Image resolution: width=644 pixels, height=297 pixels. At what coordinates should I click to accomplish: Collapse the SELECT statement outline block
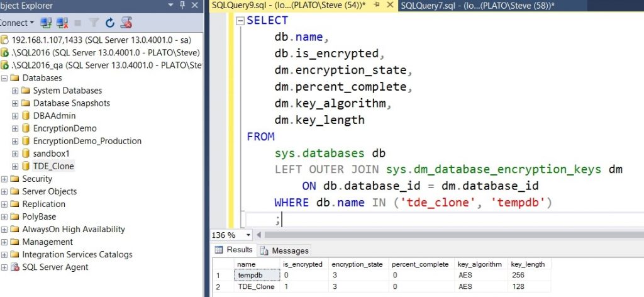[240, 21]
